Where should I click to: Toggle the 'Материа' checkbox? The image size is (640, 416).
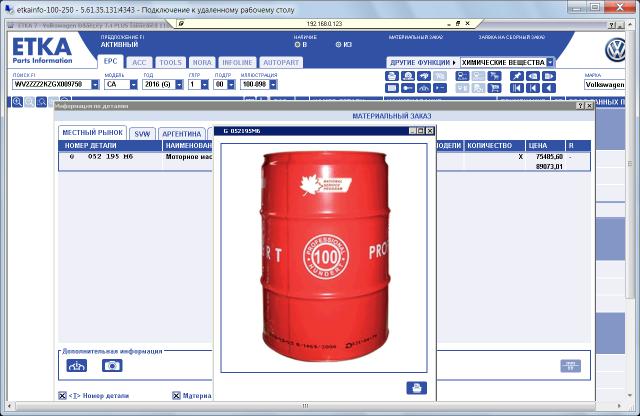[176, 396]
